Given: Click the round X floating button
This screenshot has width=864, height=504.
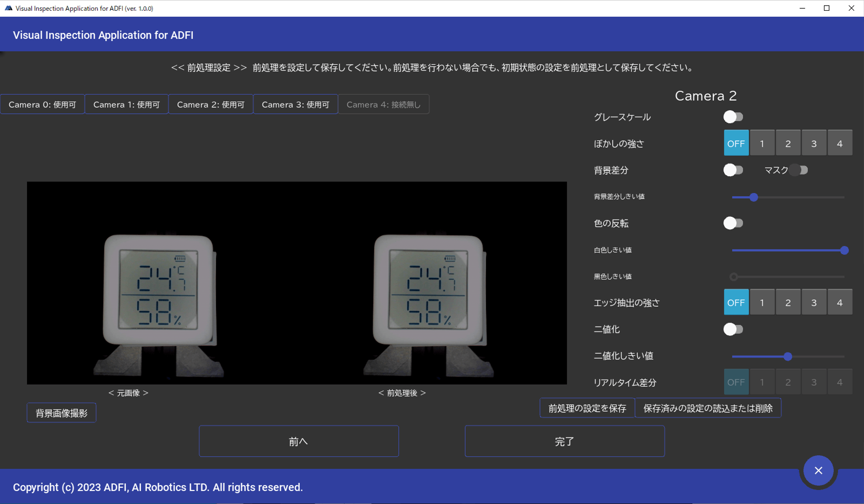Looking at the screenshot, I should [x=818, y=470].
